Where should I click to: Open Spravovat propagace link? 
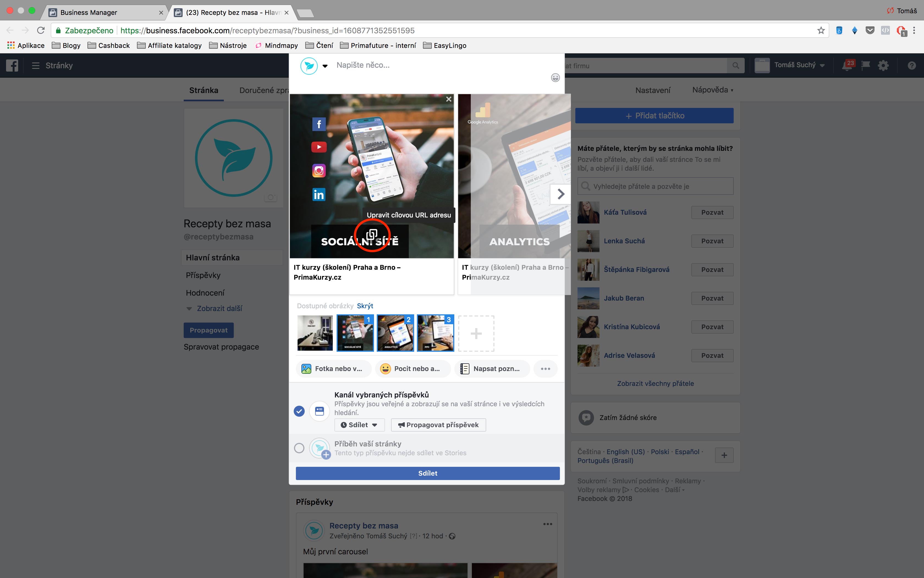pos(221,347)
